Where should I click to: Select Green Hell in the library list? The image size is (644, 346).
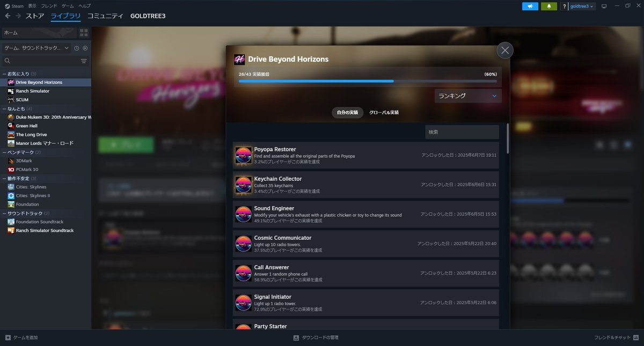46,126
